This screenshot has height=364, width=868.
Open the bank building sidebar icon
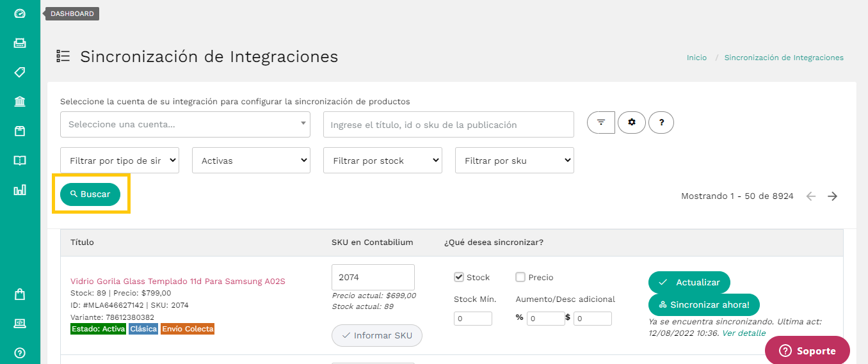20,102
